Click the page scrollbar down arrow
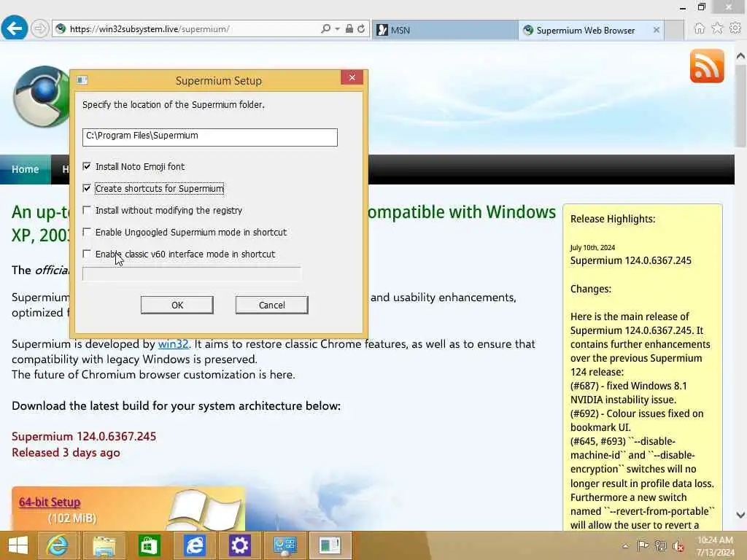This screenshot has height=560, width=747. [740, 515]
